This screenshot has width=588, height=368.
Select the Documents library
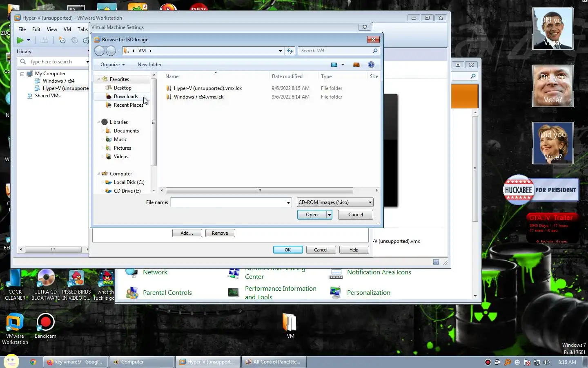[x=126, y=131]
